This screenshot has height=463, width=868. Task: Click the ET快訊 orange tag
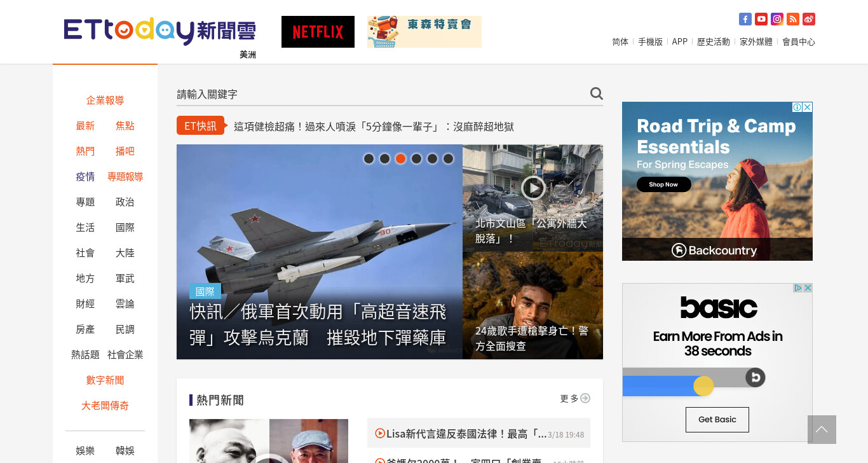coord(201,126)
